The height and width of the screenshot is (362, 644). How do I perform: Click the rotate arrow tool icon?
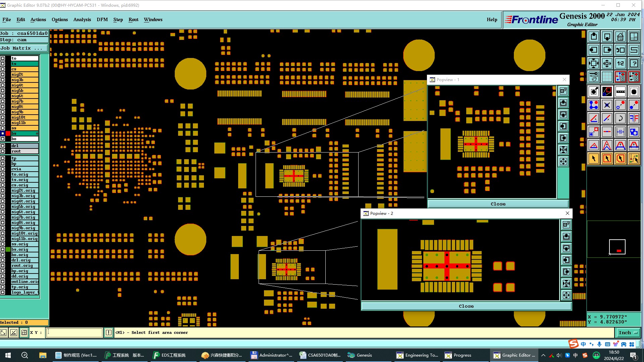pyautogui.click(x=620, y=118)
